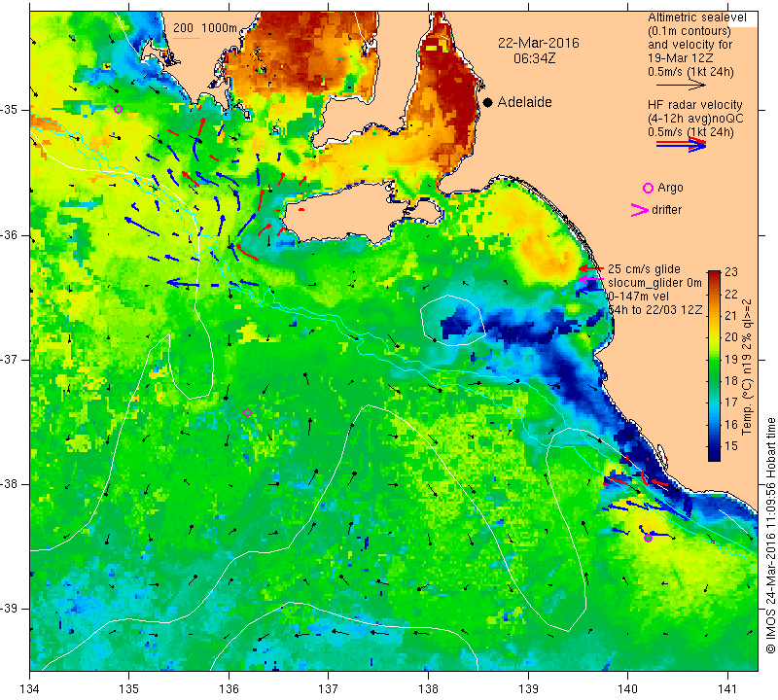Image resolution: width=778 pixels, height=700 pixels.
Task: Click the '(4-12h avg)noQC' legend text
Action: [x=695, y=119]
